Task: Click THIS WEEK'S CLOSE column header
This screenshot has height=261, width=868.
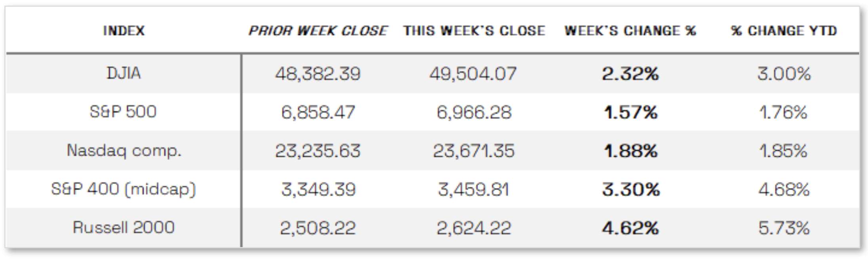Action: pyautogui.click(x=474, y=31)
